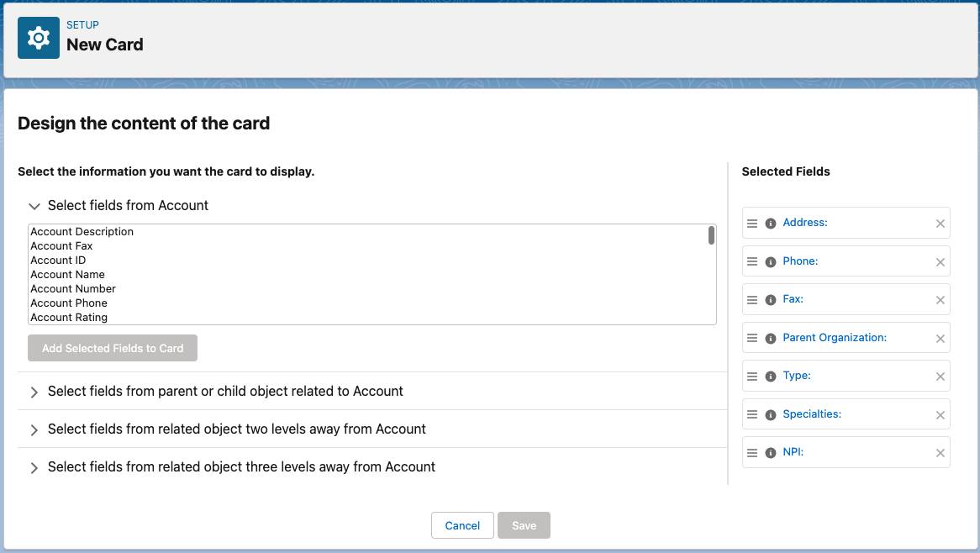Screen dimensions: 980x553
Task: Expand the parent or child object section
Action: [34, 391]
